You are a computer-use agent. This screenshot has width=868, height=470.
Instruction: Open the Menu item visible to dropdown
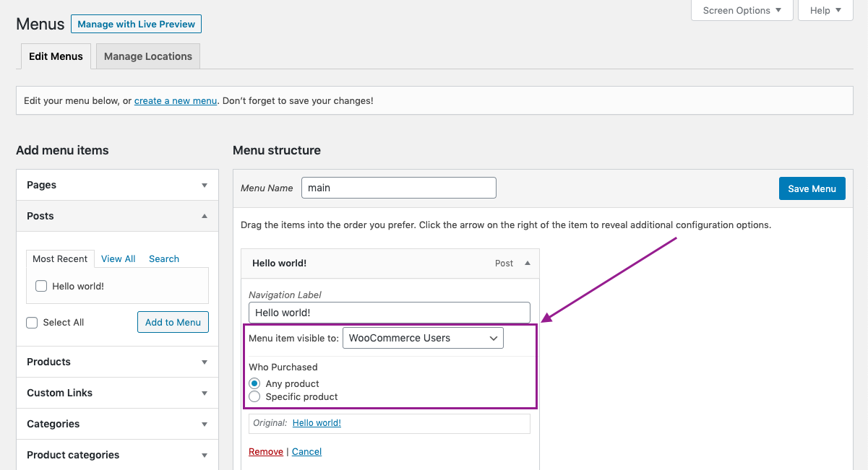tap(423, 338)
